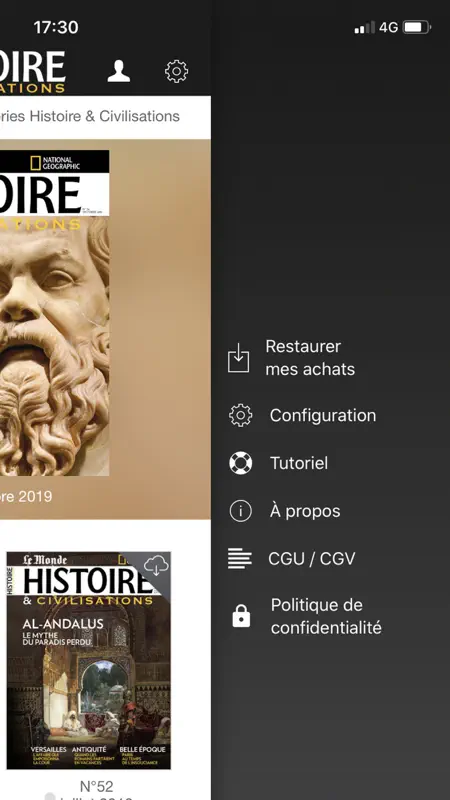Open the Al-Andalus issue cover thumbnail
450x800 pixels.
[x=89, y=660]
